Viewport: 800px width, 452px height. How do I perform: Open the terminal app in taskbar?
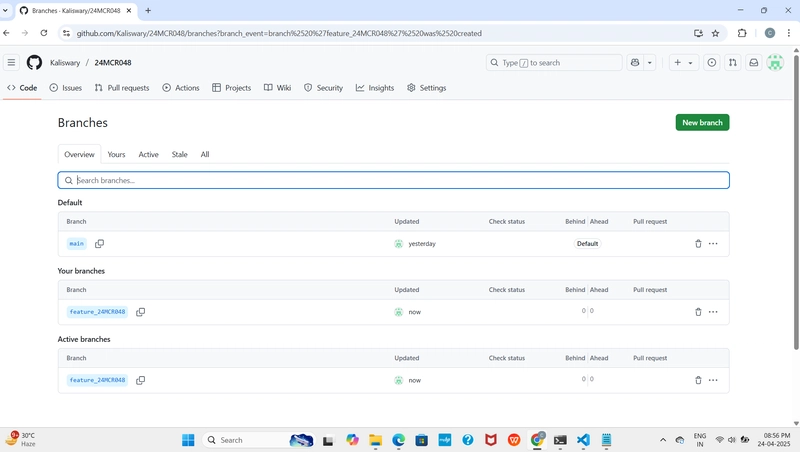pos(560,440)
